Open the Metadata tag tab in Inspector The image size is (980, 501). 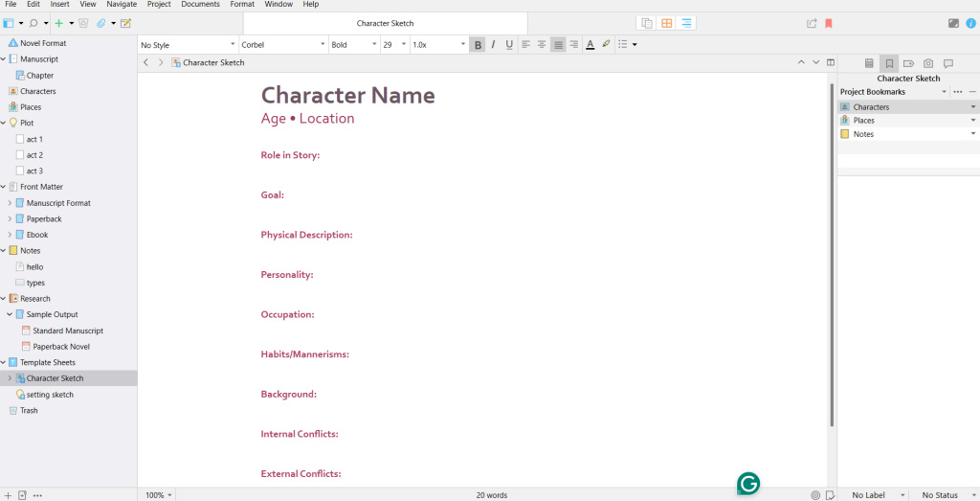[x=908, y=63]
